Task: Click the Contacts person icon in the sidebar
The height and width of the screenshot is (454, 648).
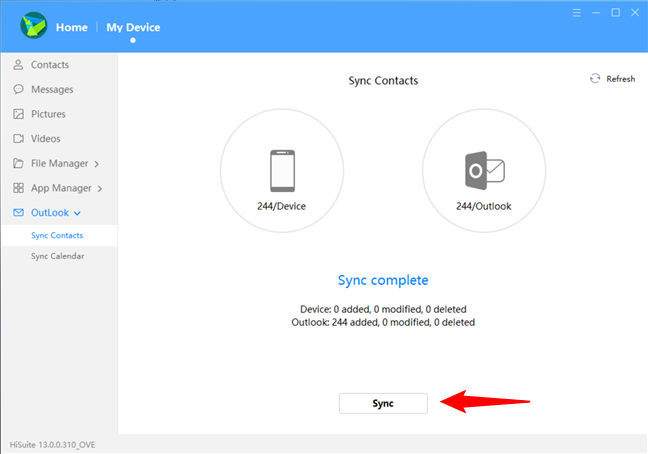Action: click(x=18, y=65)
